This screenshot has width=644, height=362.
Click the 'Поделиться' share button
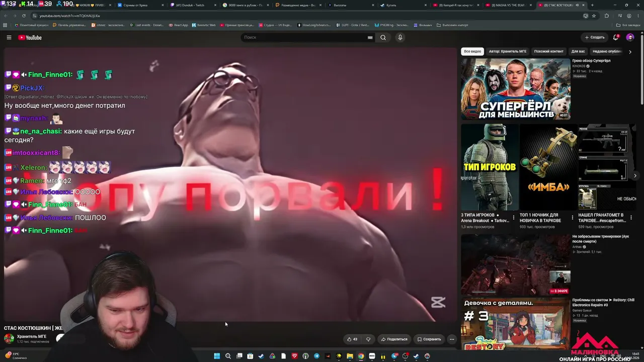click(394, 339)
